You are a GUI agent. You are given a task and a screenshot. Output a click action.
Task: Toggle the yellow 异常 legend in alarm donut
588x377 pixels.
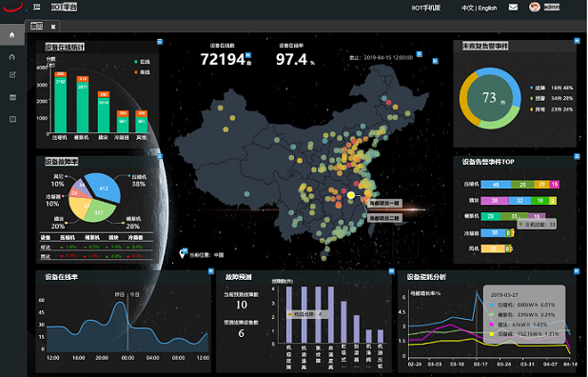[538, 109]
